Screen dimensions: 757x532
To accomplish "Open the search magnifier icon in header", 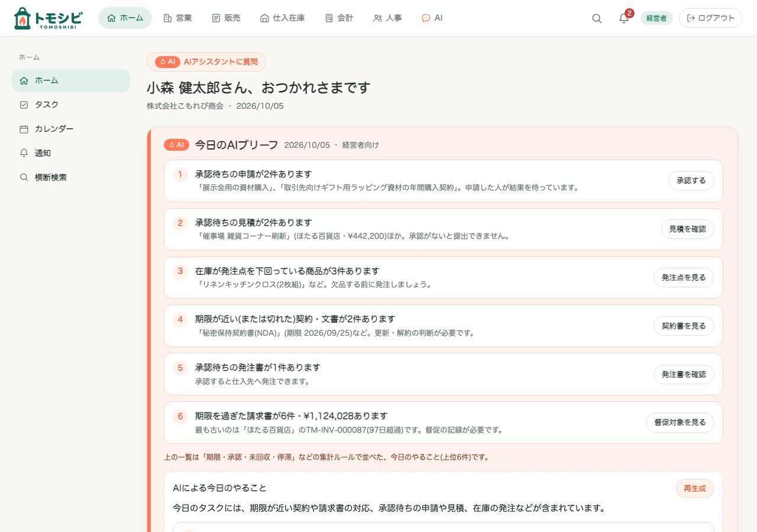I will click(x=597, y=18).
